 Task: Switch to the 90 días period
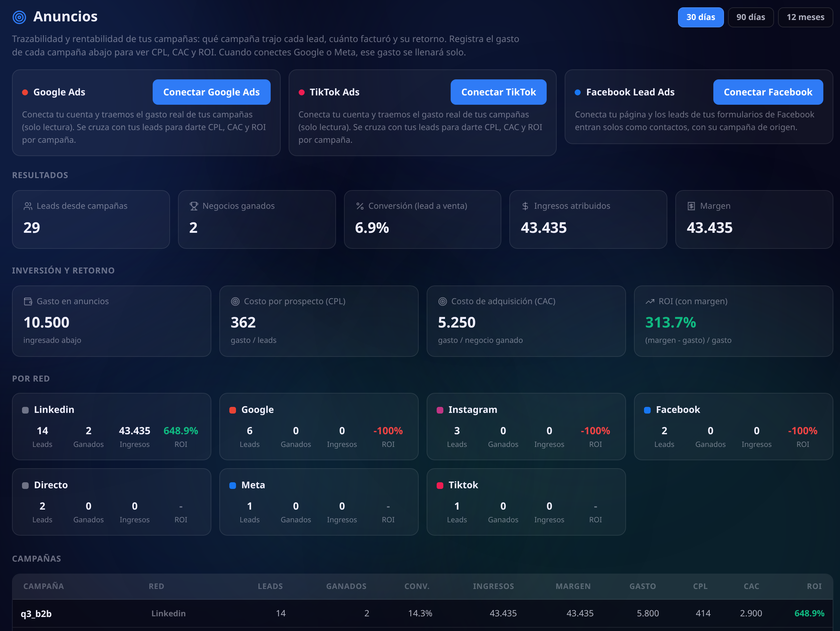[x=751, y=17]
